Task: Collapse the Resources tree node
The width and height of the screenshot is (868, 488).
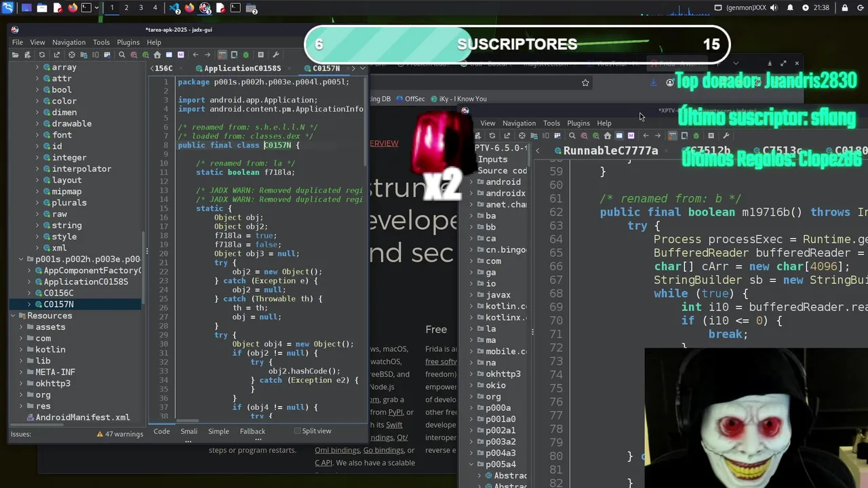Action: click(13, 316)
